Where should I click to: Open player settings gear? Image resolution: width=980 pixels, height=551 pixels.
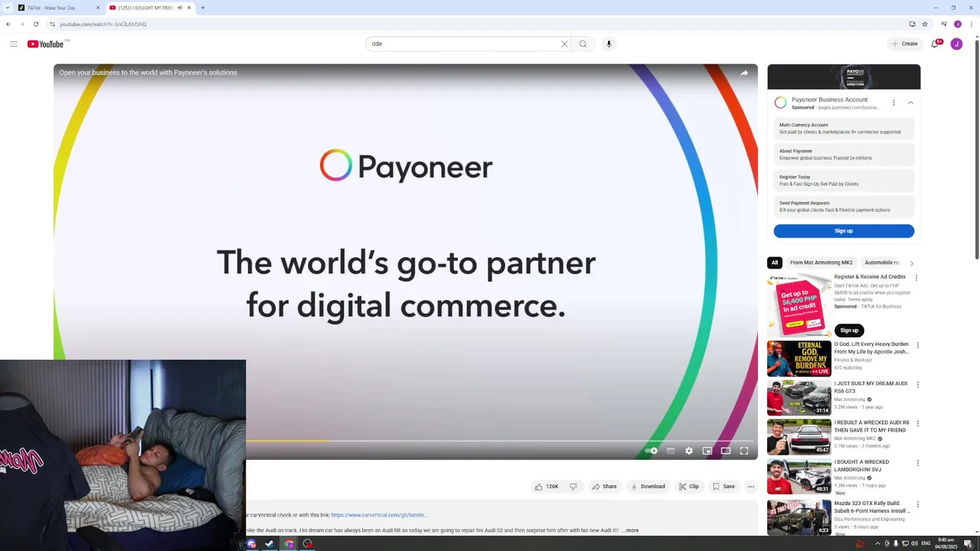689,451
